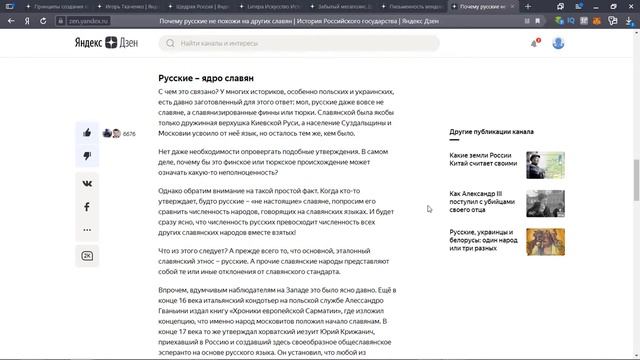640x360 pixels.
Task: Click the thumbs-up like icon
Action: coord(87,133)
